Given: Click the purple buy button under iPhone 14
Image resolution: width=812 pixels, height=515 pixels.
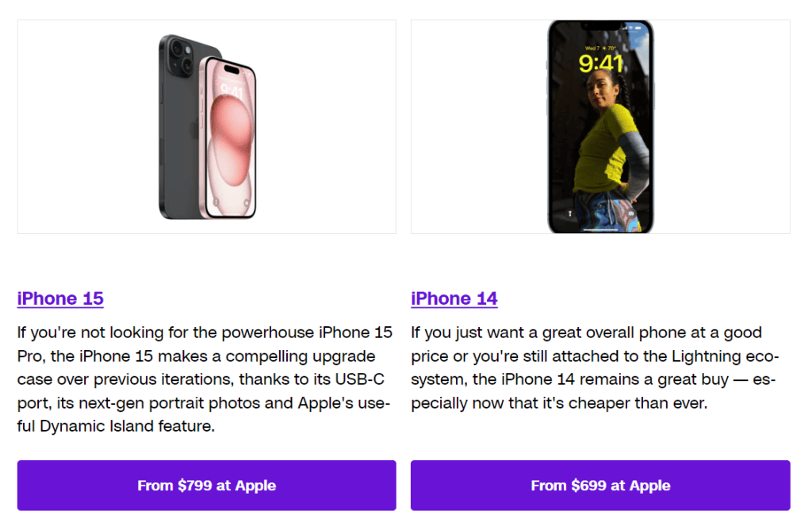Looking at the screenshot, I should coord(600,486).
